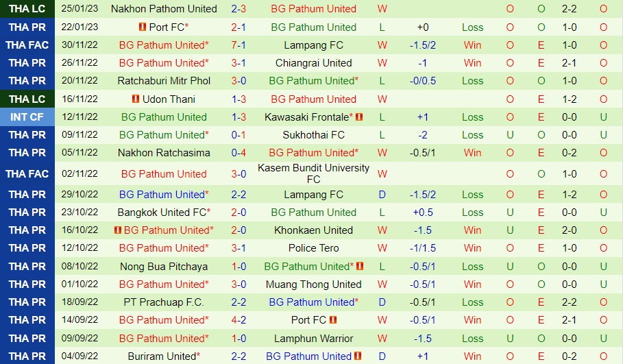
Task: Open Kasem Bundit University FC link
Action: point(313,173)
